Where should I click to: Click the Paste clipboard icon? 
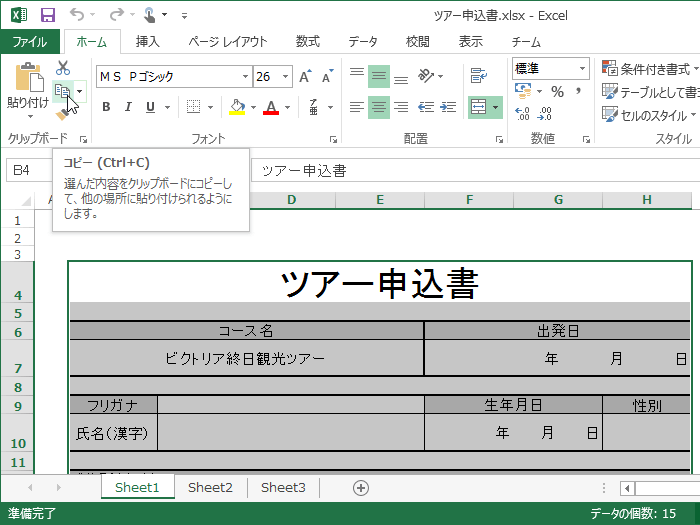[29, 77]
